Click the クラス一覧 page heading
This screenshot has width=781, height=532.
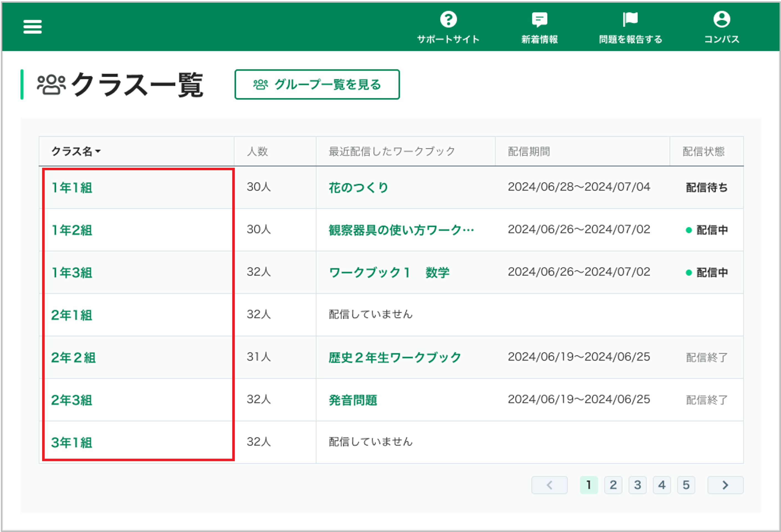point(137,85)
